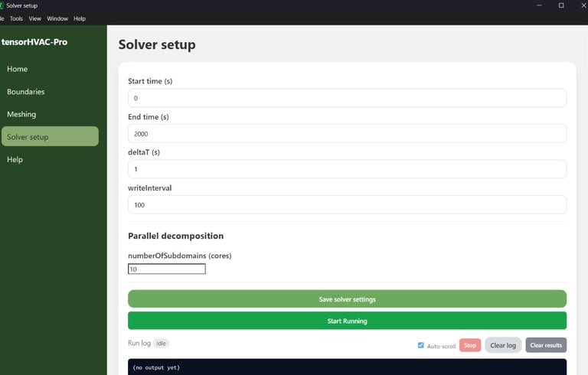Open the Window menu
The width and height of the screenshot is (588, 375).
pos(57,18)
